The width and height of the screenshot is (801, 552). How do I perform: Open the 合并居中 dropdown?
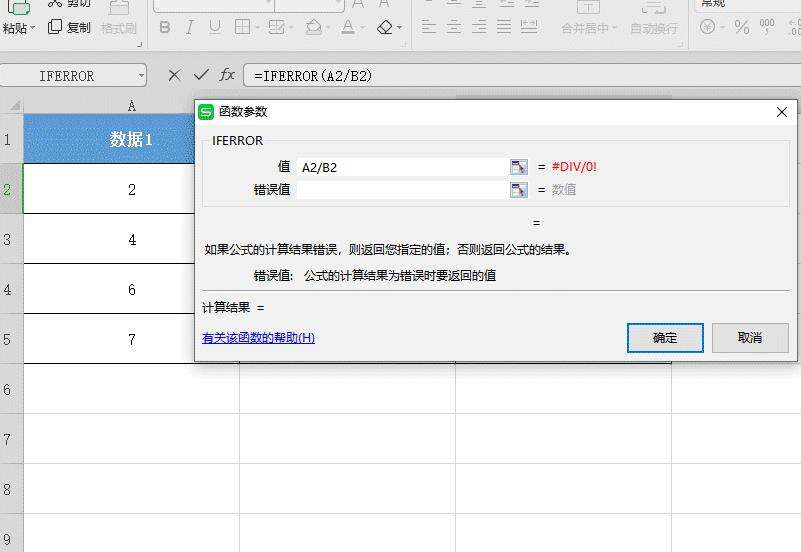[614, 29]
